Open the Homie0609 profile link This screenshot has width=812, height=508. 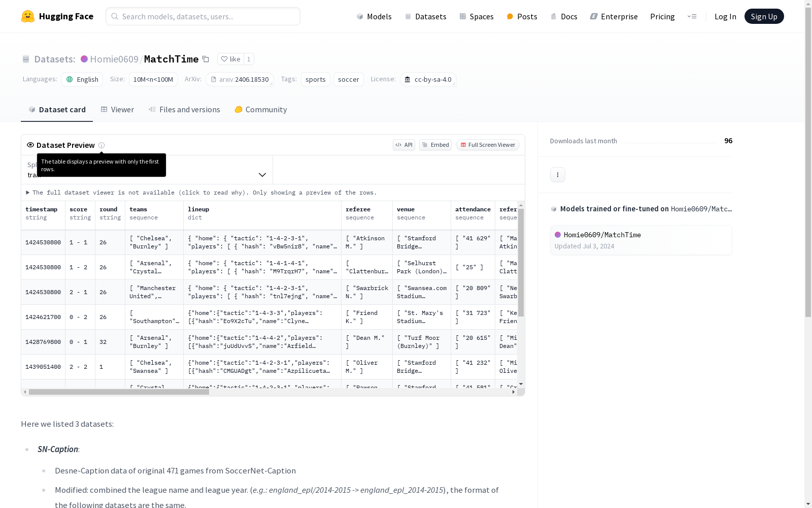coord(114,59)
